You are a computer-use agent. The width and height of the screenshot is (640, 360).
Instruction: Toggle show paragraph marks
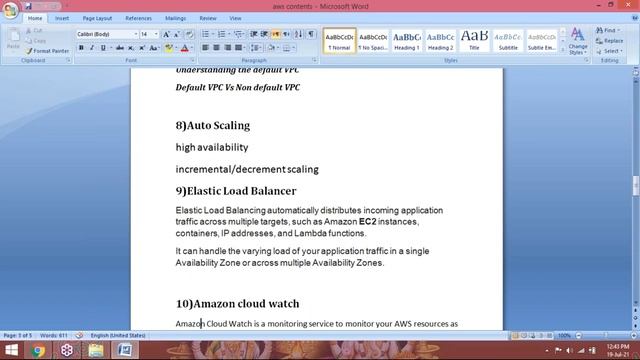coord(311,34)
